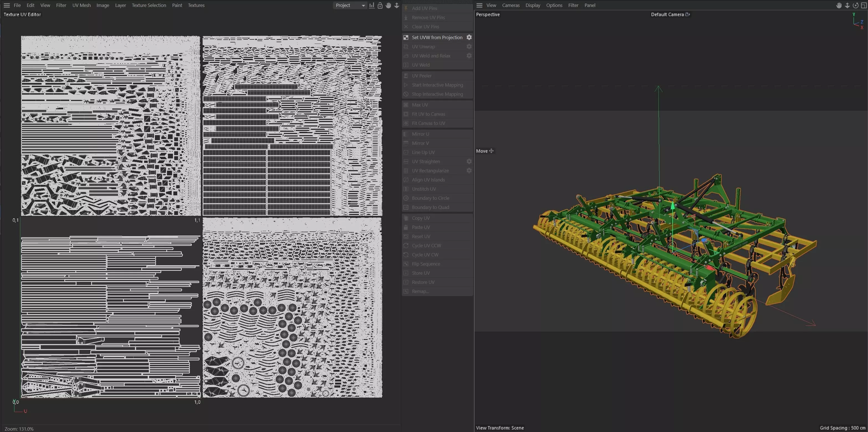
Task: Open the Cameras menu in viewport
Action: (x=510, y=5)
